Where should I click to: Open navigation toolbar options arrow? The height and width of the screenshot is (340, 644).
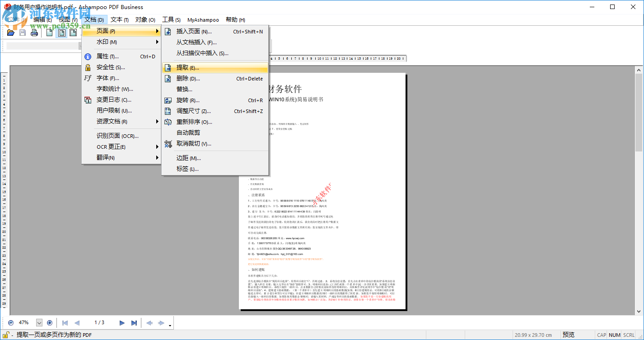(x=170, y=325)
